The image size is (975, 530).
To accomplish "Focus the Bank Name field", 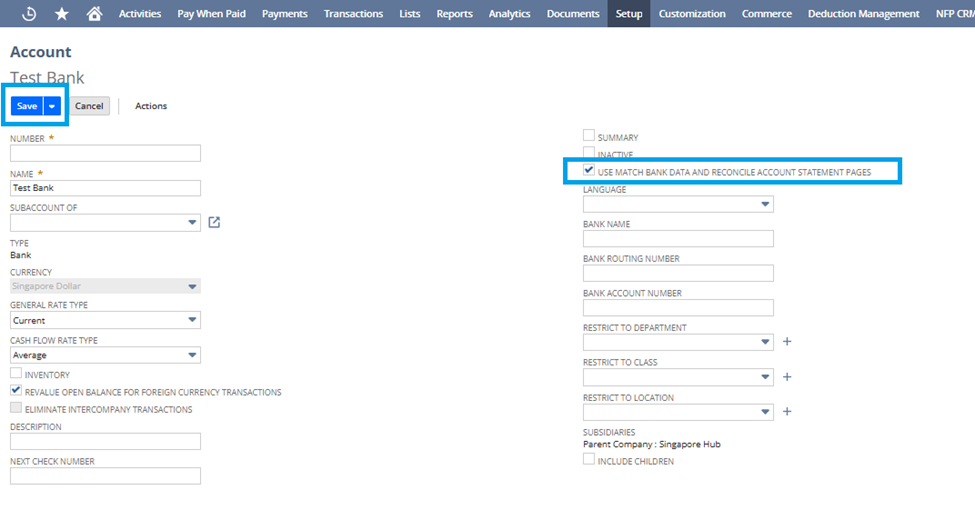I will [678, 239].
